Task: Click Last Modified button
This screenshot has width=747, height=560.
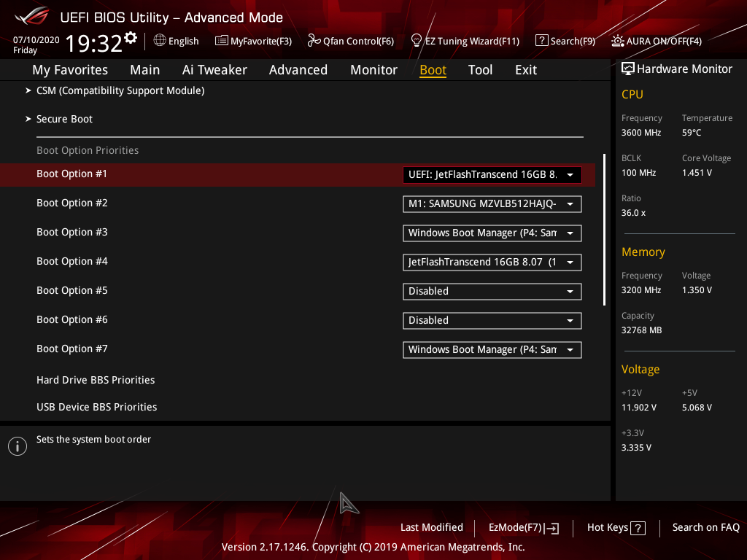Action: pos(432,528)
